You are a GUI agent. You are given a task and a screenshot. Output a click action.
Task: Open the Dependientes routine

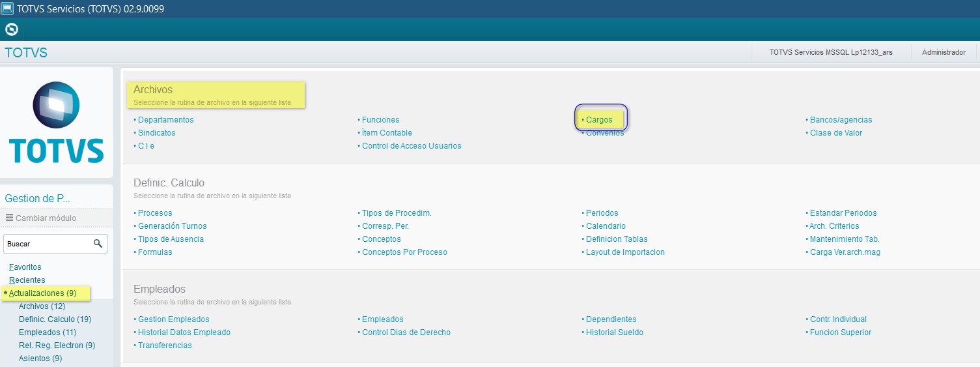click(611, 319)
